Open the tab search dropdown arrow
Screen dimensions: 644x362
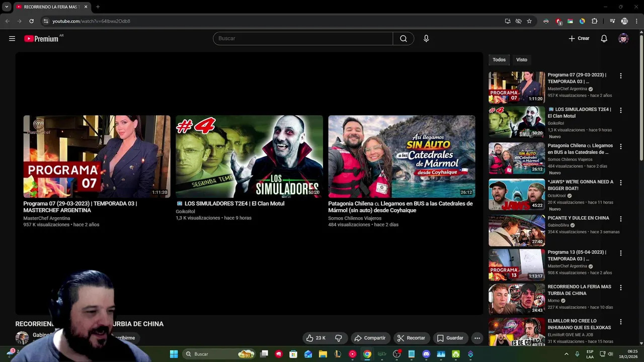(x=7, y=7)
